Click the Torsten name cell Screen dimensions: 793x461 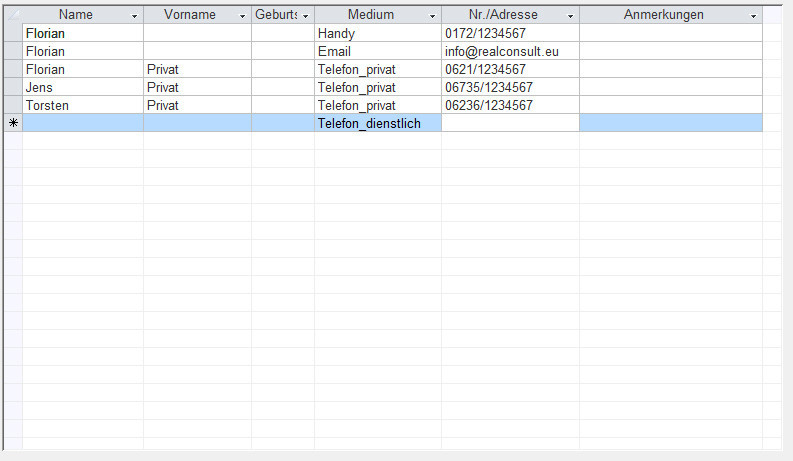(83, 105)
